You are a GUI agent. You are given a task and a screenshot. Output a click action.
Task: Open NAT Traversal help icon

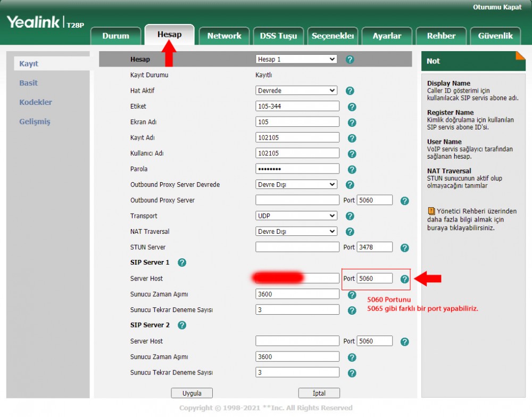pos(350,232)
